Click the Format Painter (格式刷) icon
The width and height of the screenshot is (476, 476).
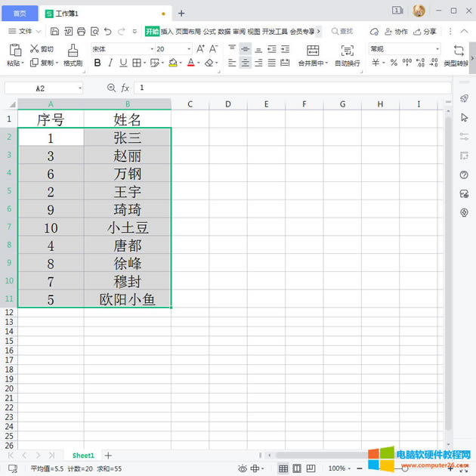pyautogui.click(x=73, y=50)
